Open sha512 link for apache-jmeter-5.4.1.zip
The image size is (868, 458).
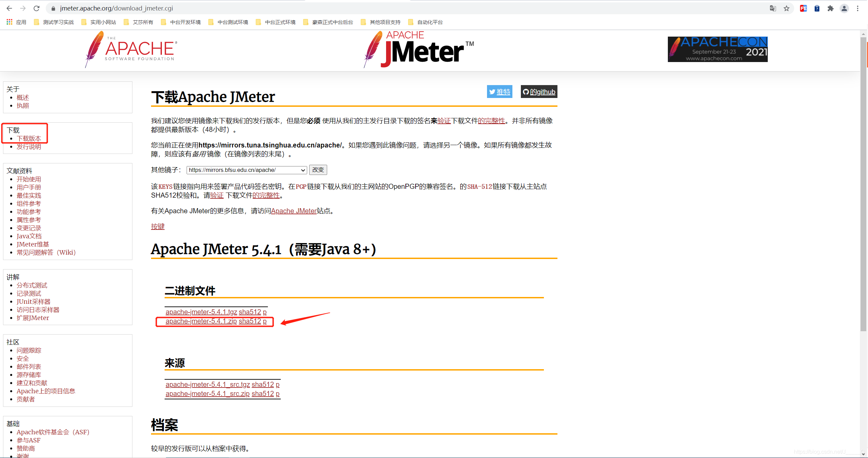[x=250, y=321]
